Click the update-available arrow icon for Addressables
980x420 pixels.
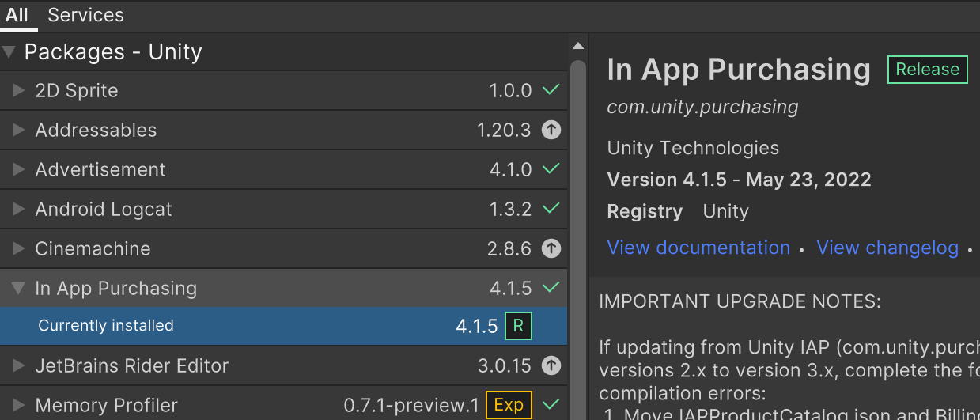(x=551, y=131)
